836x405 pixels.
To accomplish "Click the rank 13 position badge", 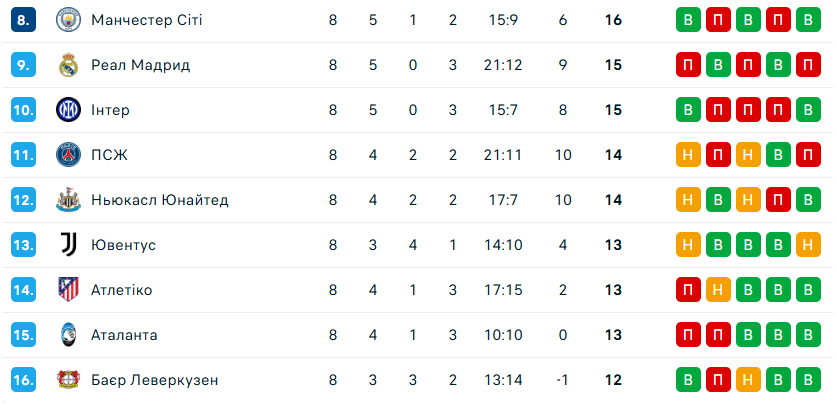I will tap(24, 245).
